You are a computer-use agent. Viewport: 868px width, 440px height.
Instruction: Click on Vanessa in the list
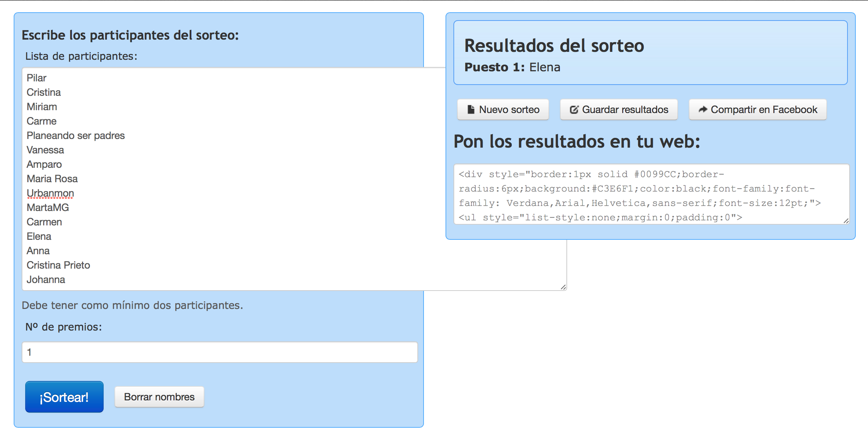(45, 150)
